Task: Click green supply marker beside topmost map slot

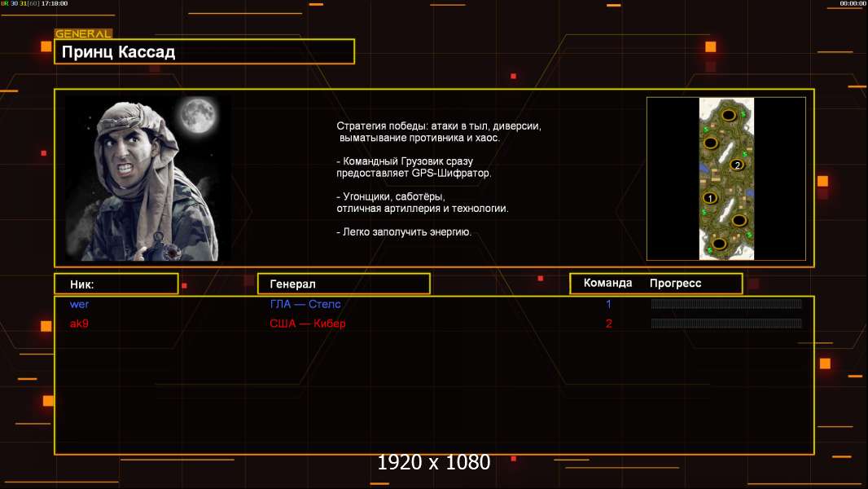Action: [743, 113]
